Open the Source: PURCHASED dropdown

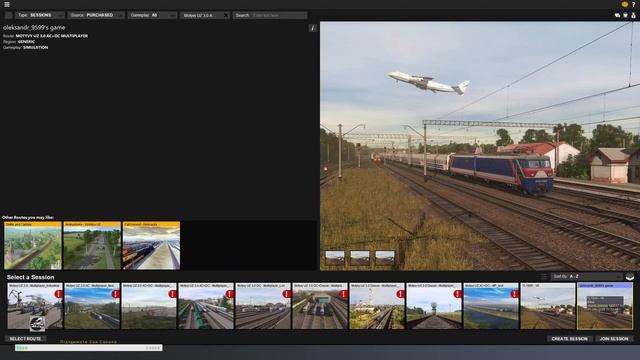(96, 16)
